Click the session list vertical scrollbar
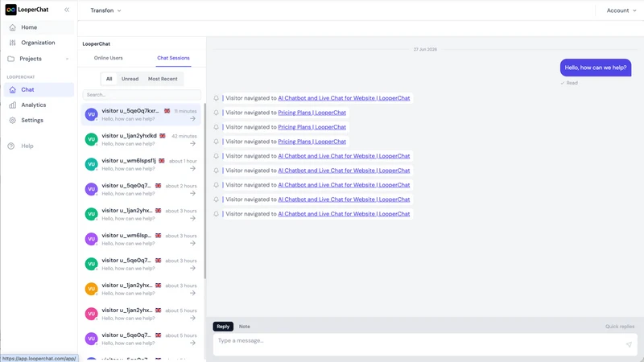644x362 pixels. (x=204, y=191)
